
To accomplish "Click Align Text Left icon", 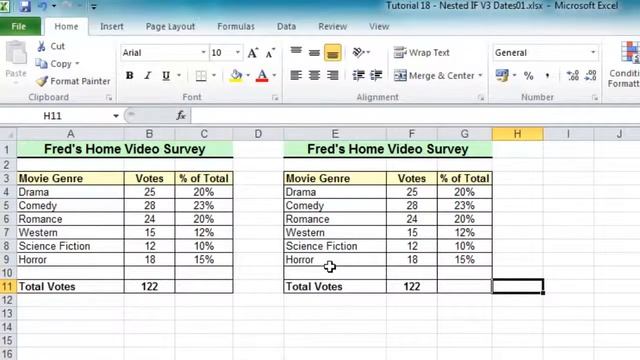I will pyautogui.click(x=296, y=76).
